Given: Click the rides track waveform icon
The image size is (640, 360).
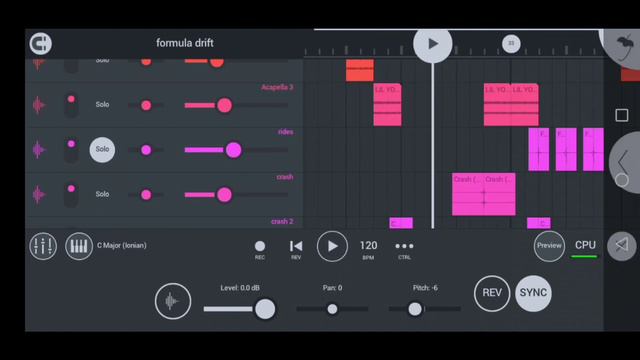Looking at the screenshot, I should pyautogui.click(x=38, y=150).
